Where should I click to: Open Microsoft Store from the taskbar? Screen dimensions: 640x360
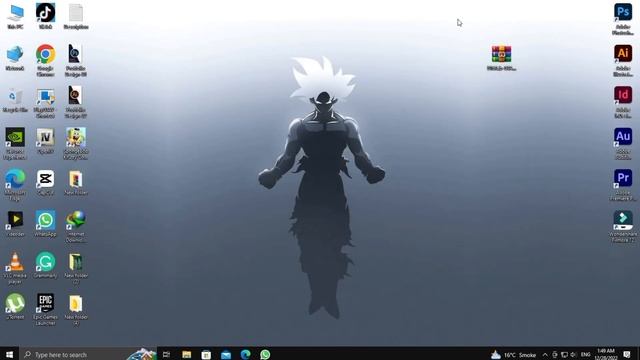[x=206, y=354]
